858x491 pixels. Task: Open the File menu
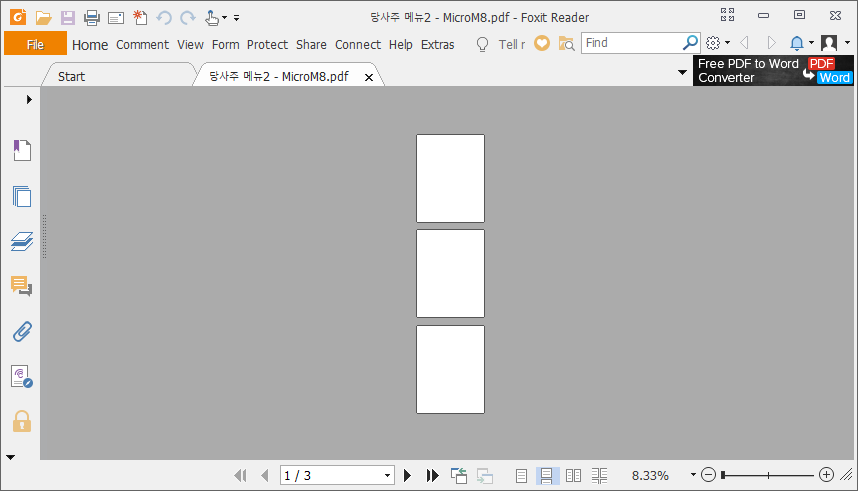[36, 44]
